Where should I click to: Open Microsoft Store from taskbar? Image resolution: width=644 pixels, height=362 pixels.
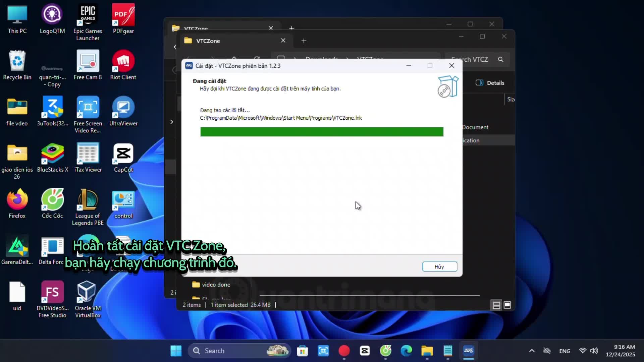click(302, 351)
